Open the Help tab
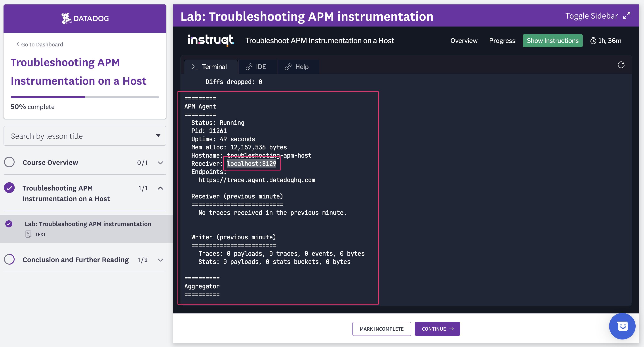This screenshot has height=347, width=644. point(298,67)
